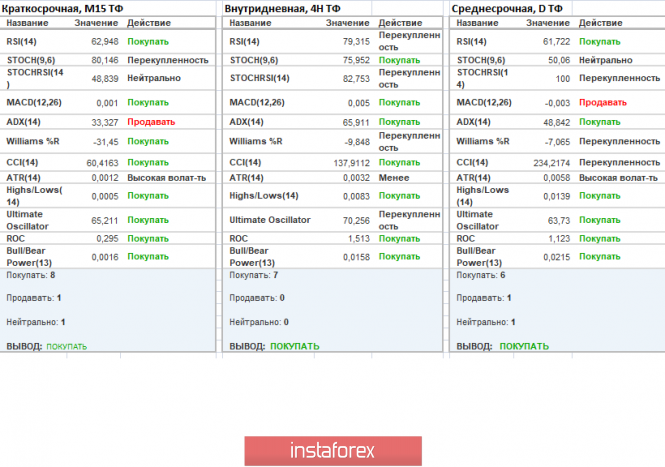665x467 pixels.
Task: Click Менее in the 4H ATR(14) row
Action: tap(392, 177)
